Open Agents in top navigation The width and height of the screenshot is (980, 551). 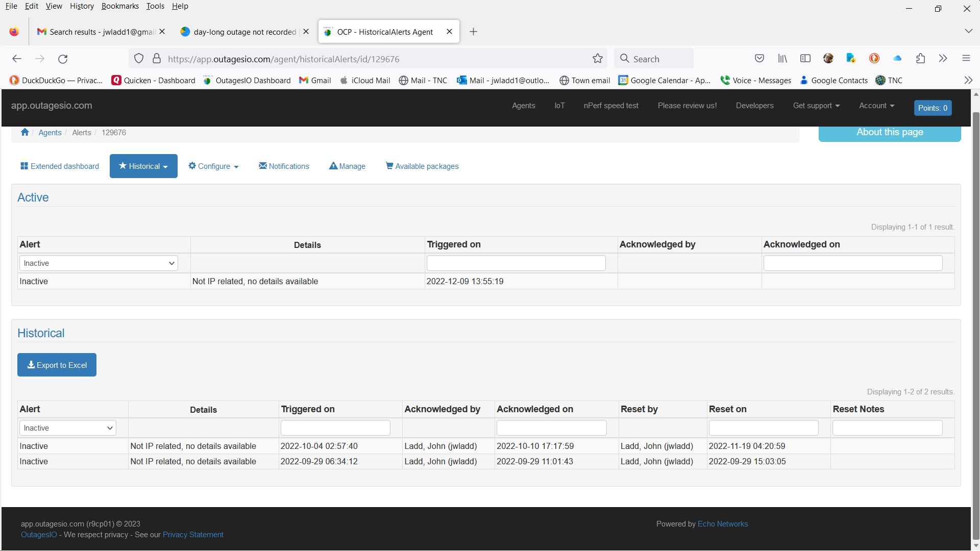point(524,106)
